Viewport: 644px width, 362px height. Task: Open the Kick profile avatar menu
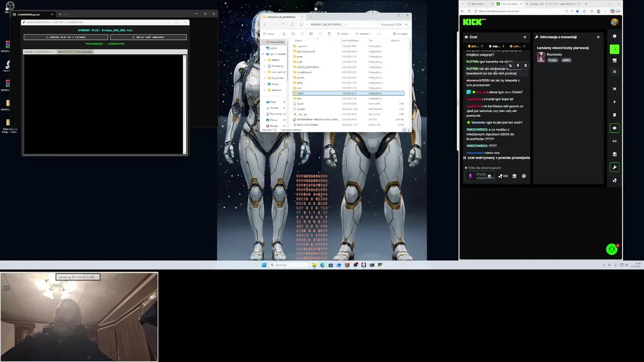tap(614, 22)
